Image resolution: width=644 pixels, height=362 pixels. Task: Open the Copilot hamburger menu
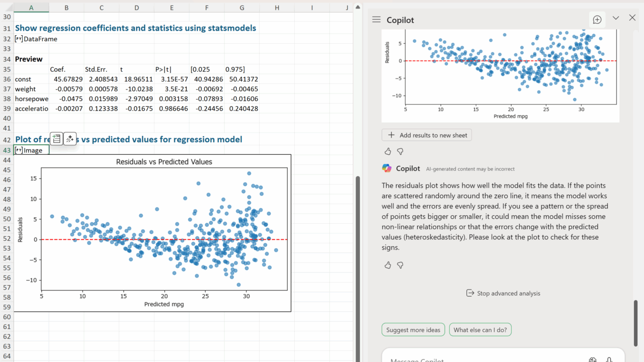click(376, 20)
